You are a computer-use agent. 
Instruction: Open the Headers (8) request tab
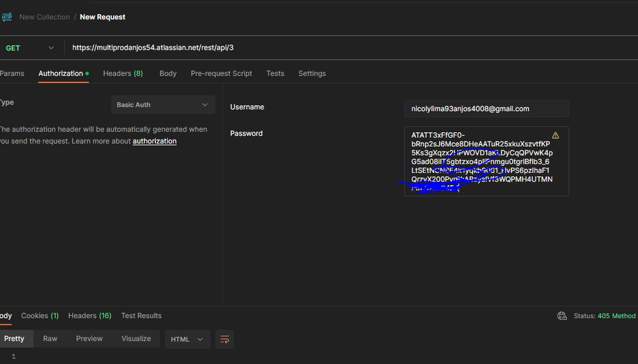click(123, 73)
